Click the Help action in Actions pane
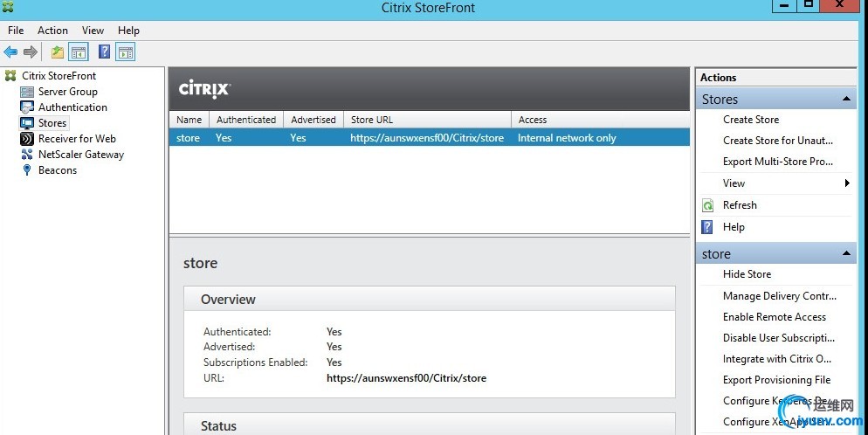This screenshot has width=868, height=435. click(x=734, y=227)
